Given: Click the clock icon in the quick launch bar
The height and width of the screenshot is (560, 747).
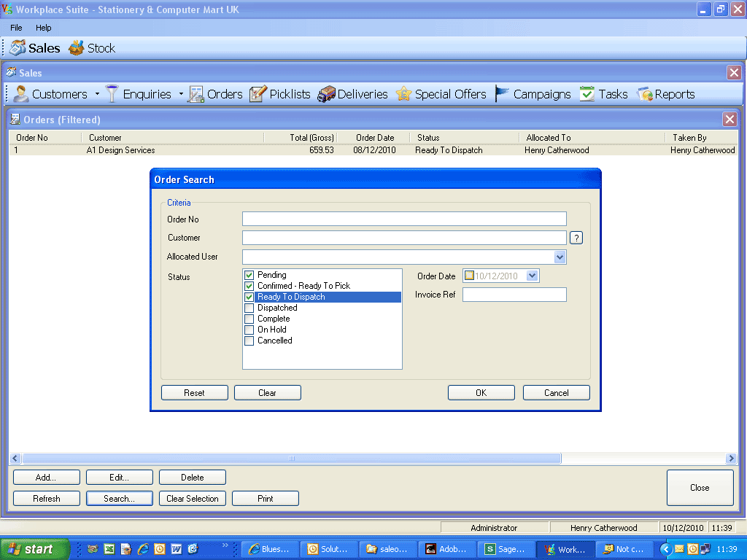Looking at the screenshot, I should pyautogui.click(x=160, y=549).
